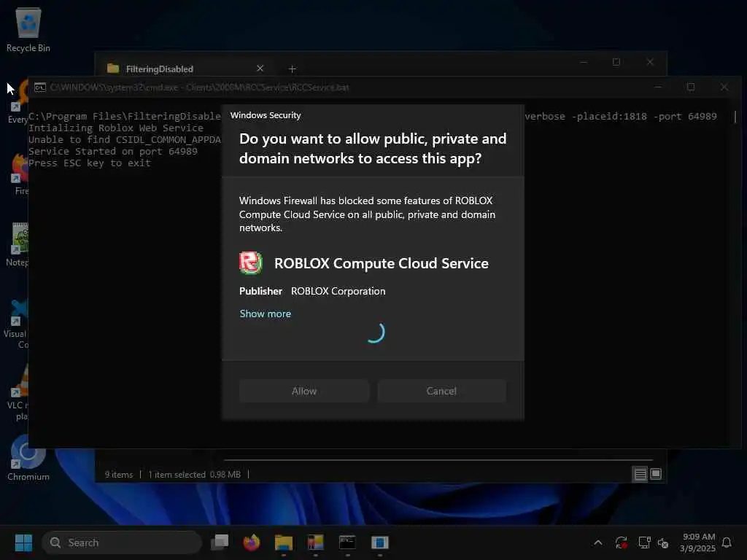747x560 pixels.
Task: Open the network tray icon
Action: (644, 542)
